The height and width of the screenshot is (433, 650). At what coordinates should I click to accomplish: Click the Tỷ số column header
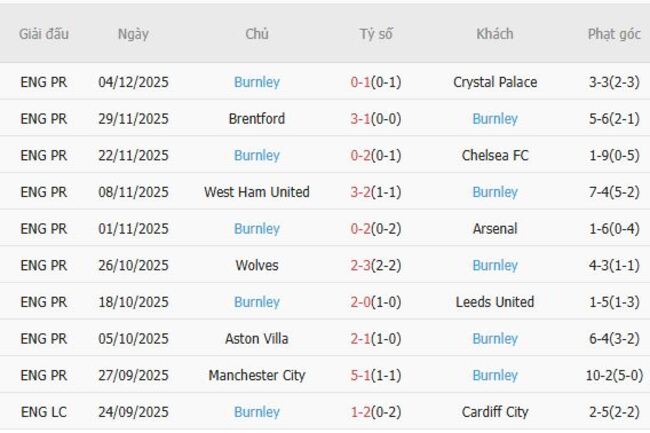[376, 34]
